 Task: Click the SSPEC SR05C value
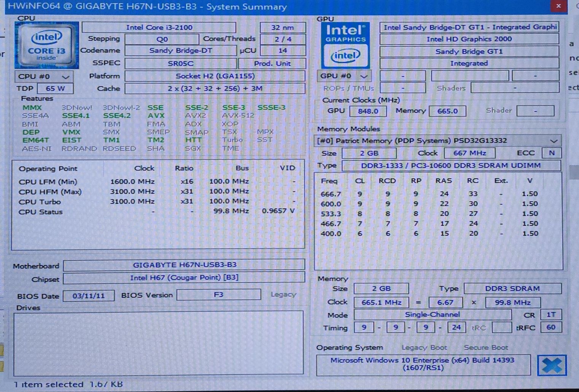click(x=181, y=64)
